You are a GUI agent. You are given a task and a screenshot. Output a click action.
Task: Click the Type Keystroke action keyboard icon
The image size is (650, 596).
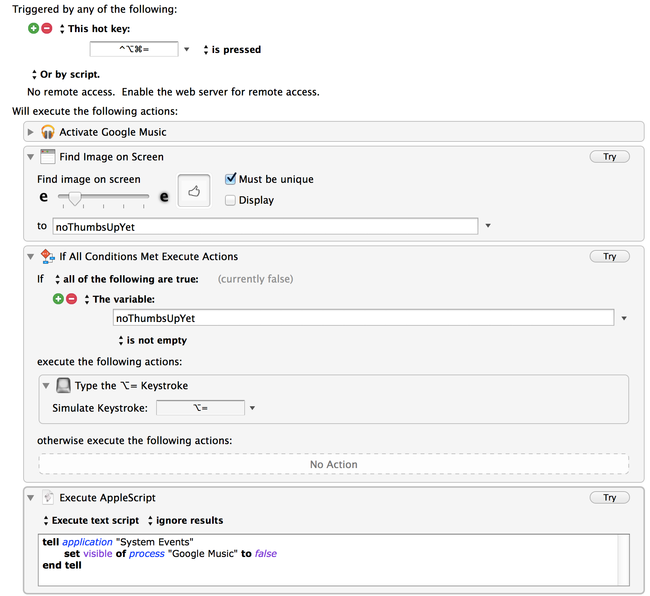click(62, 385)
